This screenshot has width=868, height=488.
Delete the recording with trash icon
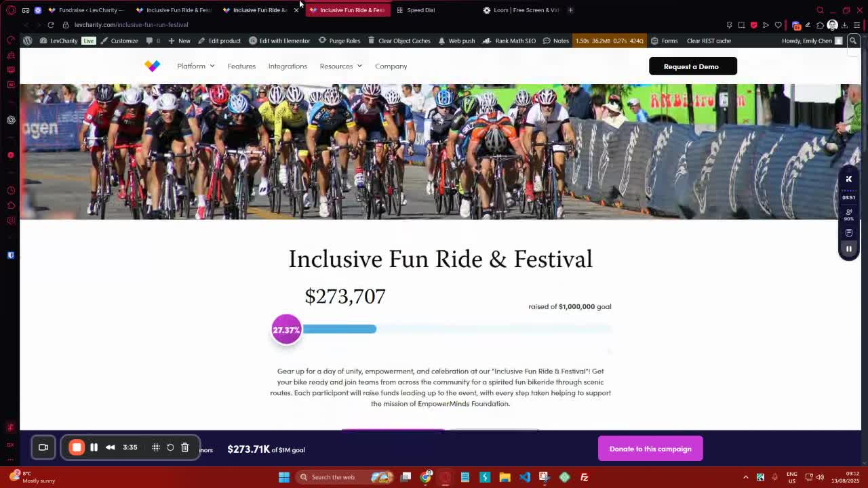coord(184,447)
